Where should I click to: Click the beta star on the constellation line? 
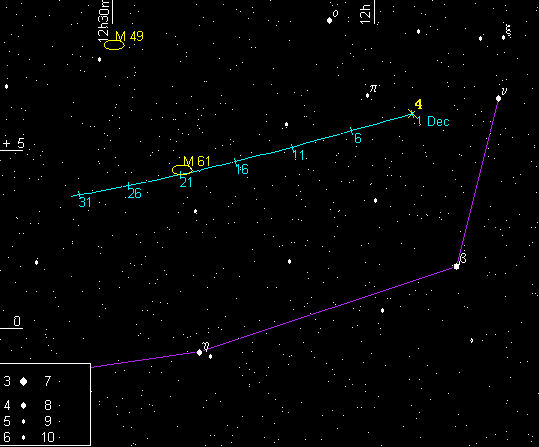point(456,266)
